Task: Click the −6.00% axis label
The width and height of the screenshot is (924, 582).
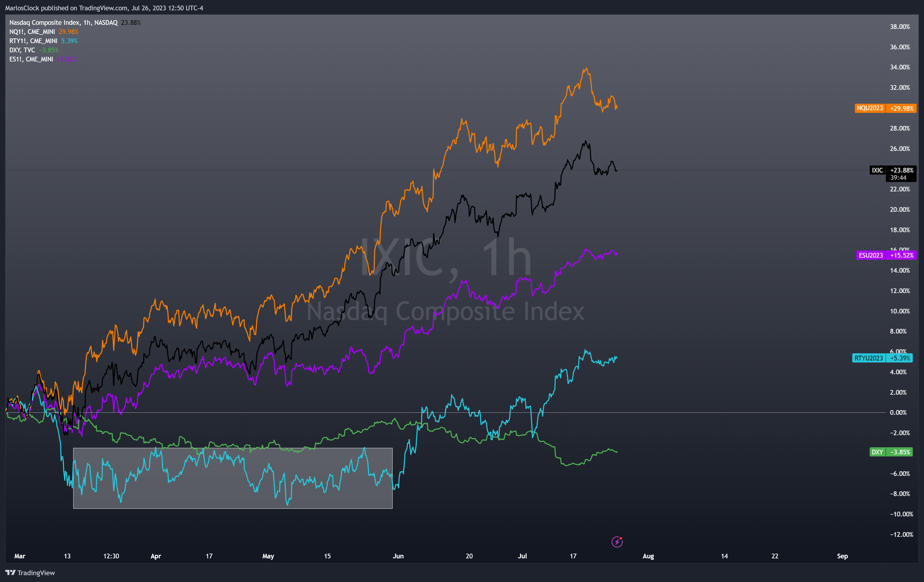Action: tap(899, 473)
